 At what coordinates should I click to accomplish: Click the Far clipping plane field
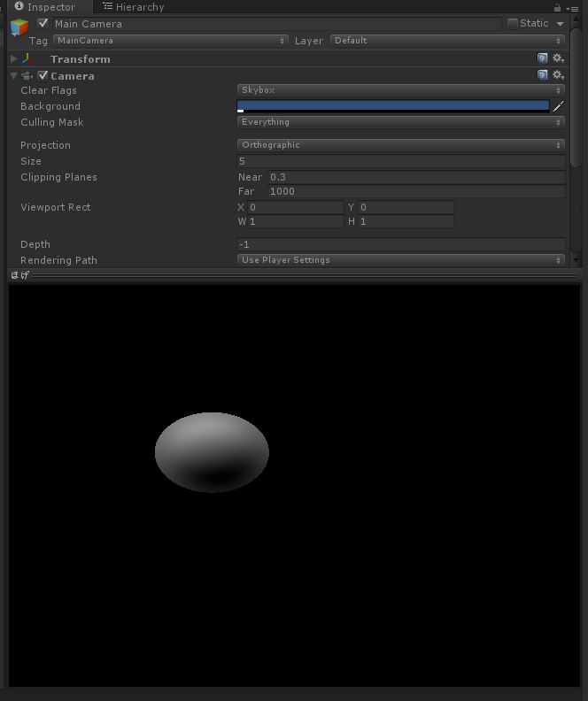[x=416, y=191]
